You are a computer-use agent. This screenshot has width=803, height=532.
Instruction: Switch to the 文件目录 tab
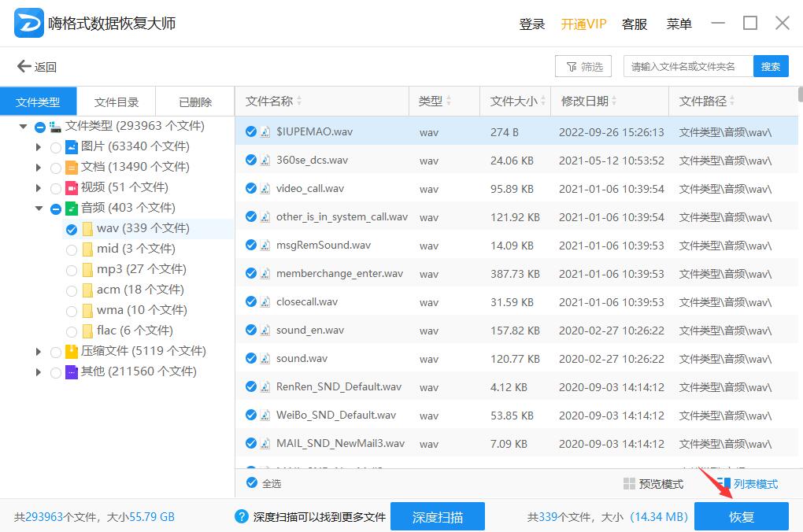(x=117, y=101)
